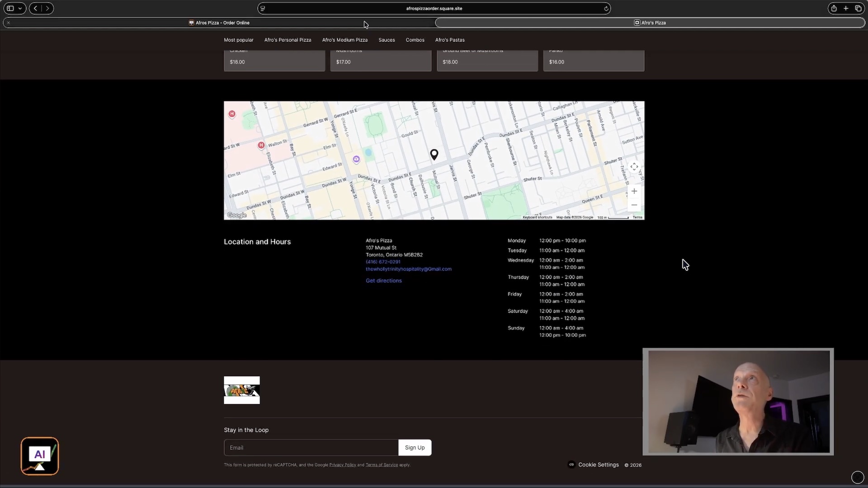Open the Terms of Service link
Screen dimensions: 868x488
382,465
